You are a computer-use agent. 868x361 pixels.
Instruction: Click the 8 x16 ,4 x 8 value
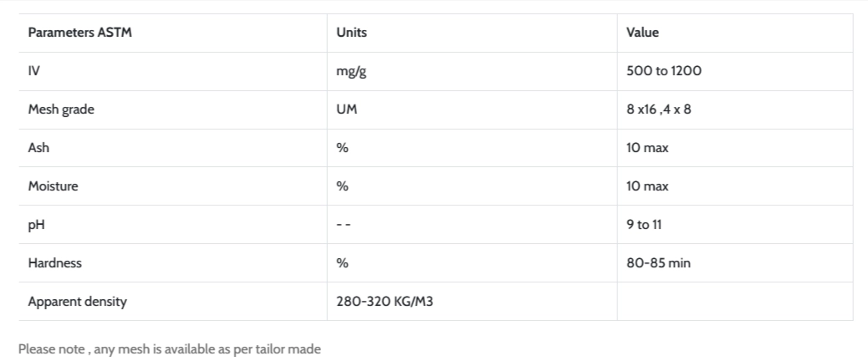coord(659,109)
